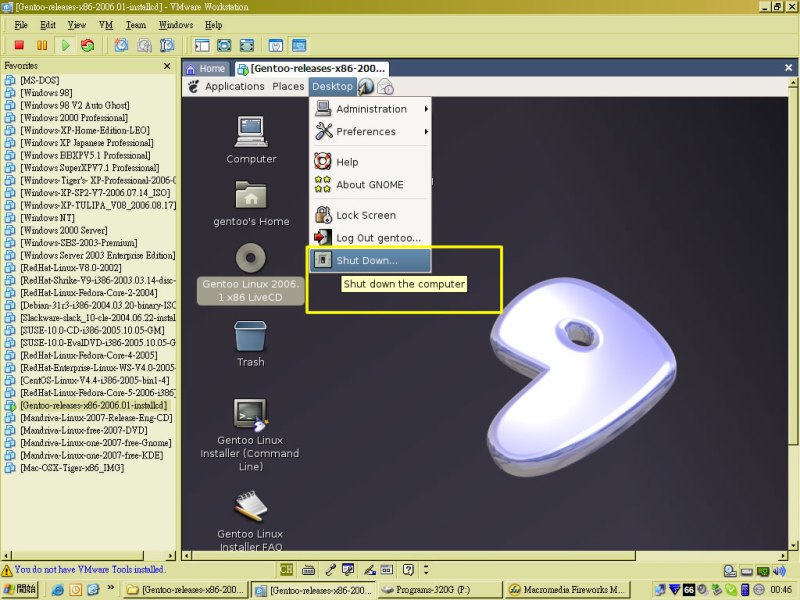The width and height of the screenshot is (800, 600).
Task: Click the green Power On play button
Action: click(x=65, y=45)
